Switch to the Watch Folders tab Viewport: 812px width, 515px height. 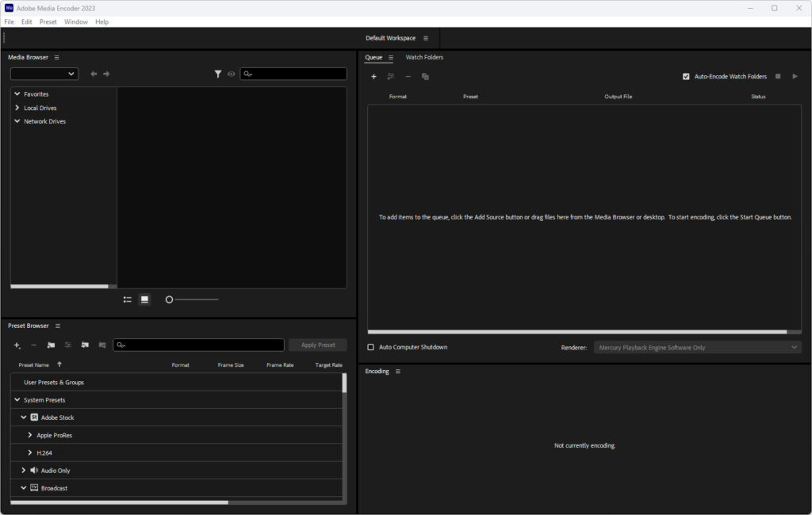424,58
